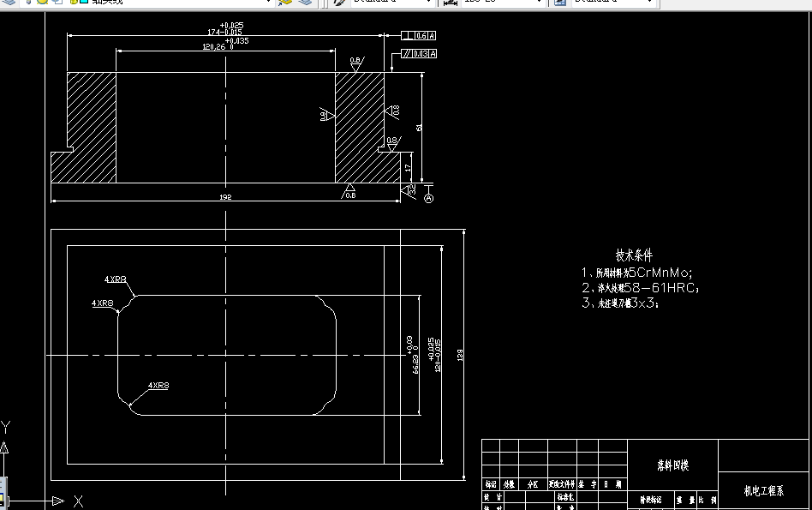
Task: Select the topmost 4XR8 radius label
Action: coord(116,279)
